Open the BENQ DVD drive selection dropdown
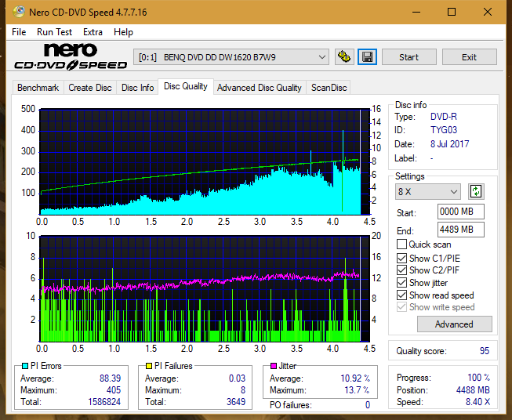512x420 pixels. (x=231, y=57)
